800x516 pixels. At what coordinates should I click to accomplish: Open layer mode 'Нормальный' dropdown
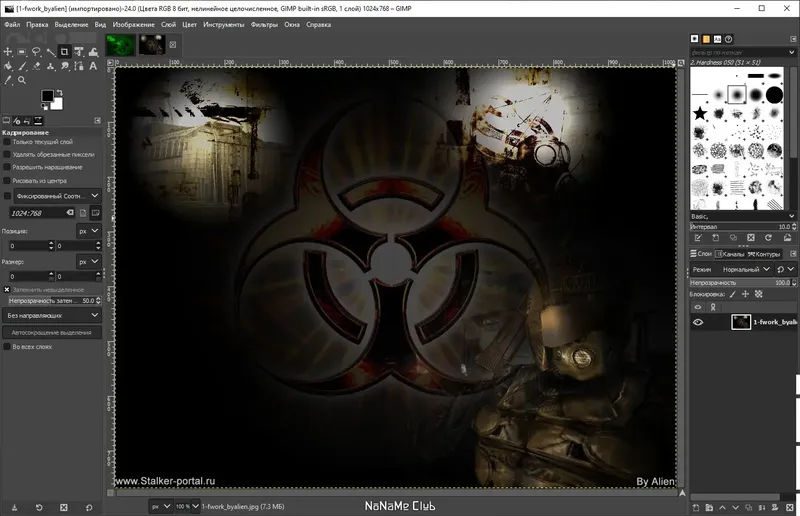click(x=746, y=269)
